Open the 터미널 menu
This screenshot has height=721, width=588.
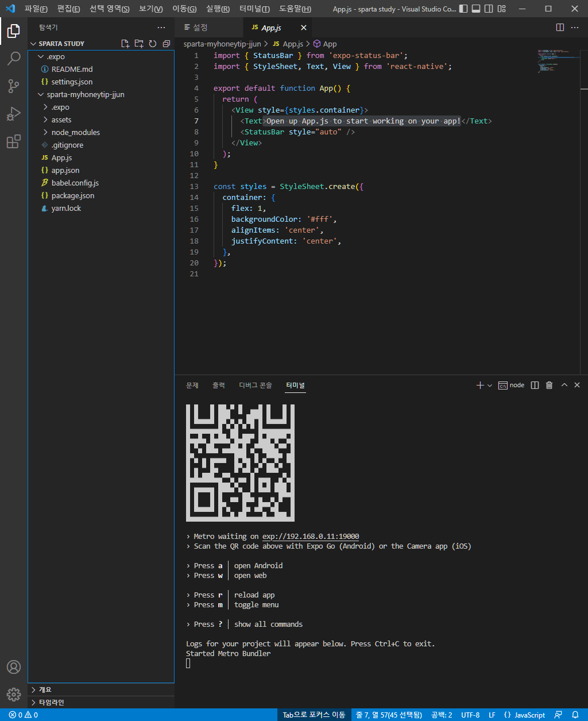coord(254,9)
